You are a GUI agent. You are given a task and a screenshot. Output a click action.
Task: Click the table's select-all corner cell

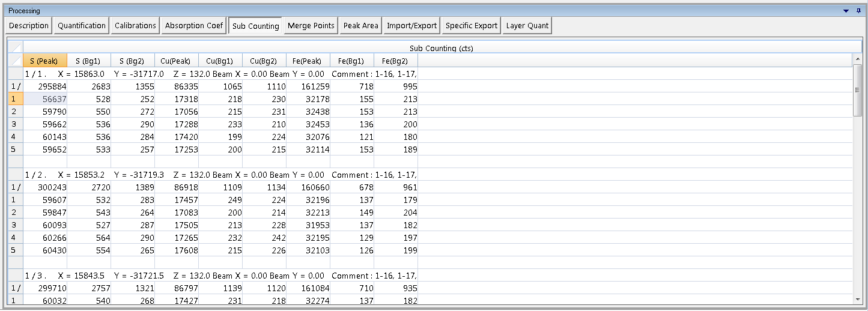(x=15, y=47)
